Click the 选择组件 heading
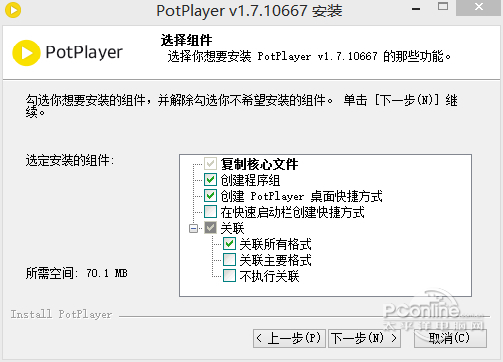This screenshot has height=362, width=503. [186, 40]
